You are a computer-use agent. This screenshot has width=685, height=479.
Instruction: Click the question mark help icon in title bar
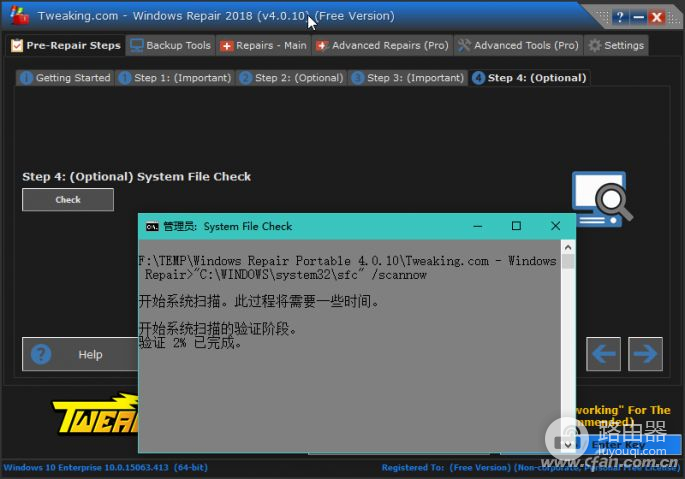pyautogui.click(x=620, y=17)
